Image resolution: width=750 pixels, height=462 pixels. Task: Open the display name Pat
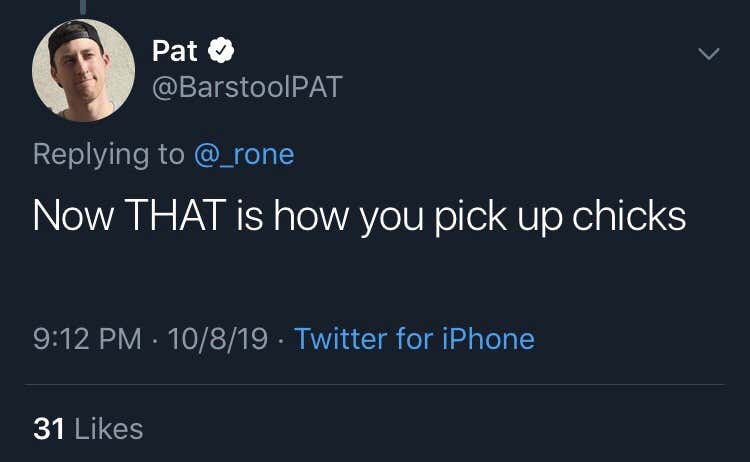[175, 51]
